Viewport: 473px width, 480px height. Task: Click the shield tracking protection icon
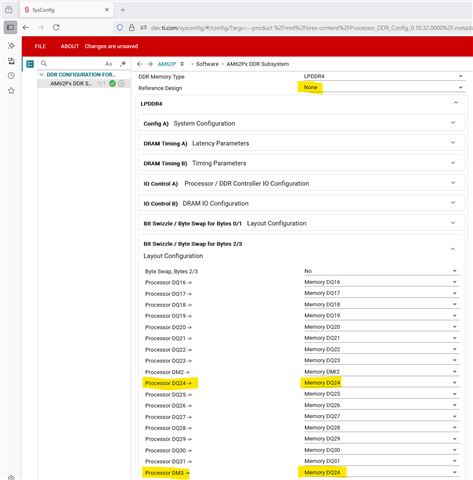pos(120,28)
